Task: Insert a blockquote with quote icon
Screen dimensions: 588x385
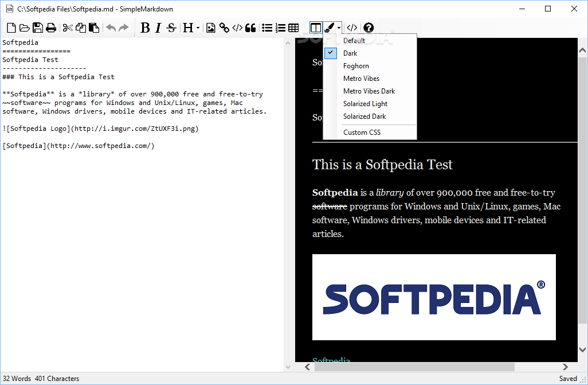Action: click(250, 28)
